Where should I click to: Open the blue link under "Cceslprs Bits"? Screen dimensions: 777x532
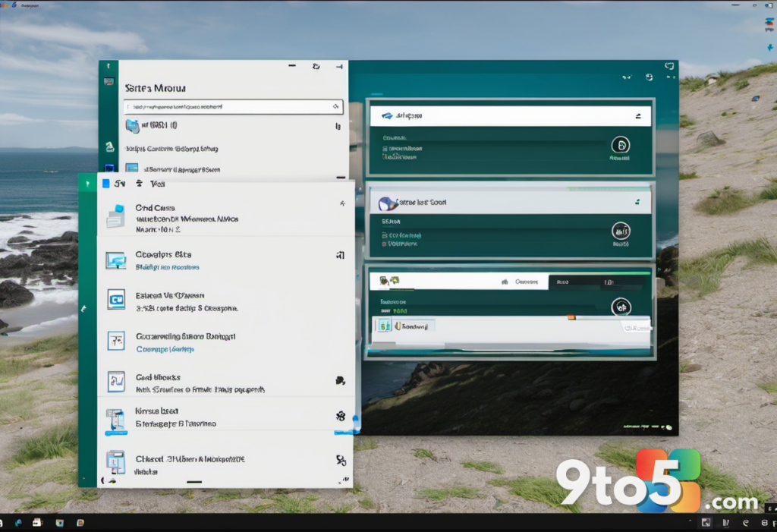point(168,267)
